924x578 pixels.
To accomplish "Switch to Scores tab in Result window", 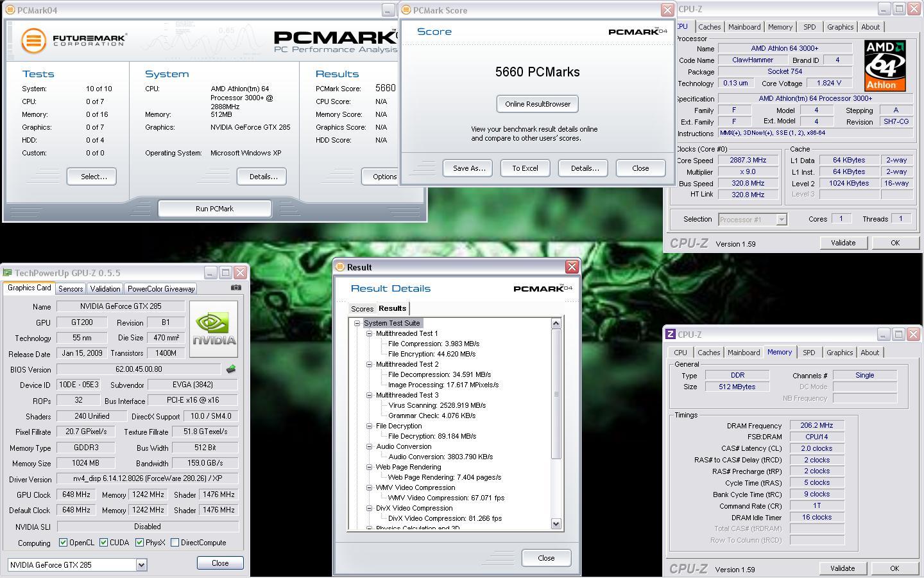I will pyautogui.click(x=362, y=309).
